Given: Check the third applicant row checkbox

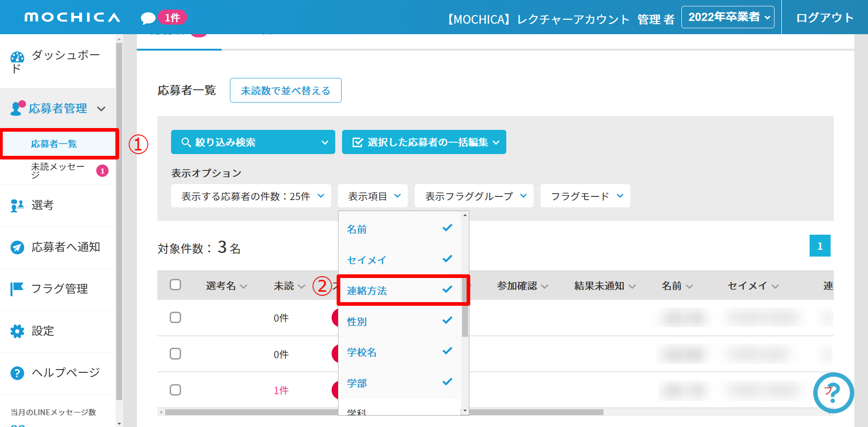Looking at the screenshot, I should point(175,390).
